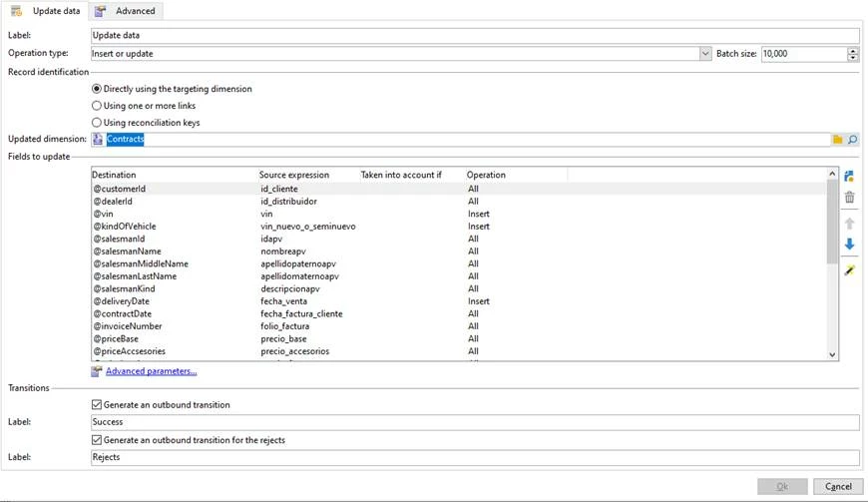868x502 pixels.
Task: Open the Operation type dropdown
Action: pyautogui.click(x=705, y=54)
